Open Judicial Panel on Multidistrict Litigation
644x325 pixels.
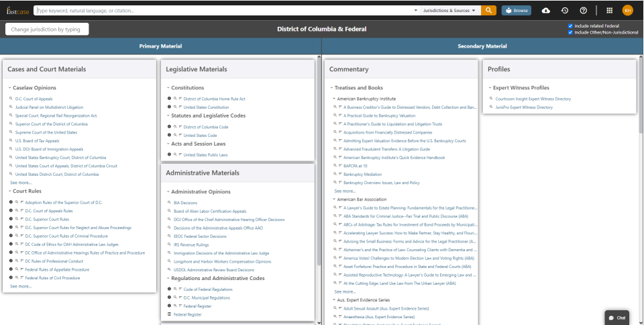pyautogui.click(x=49, y=107)
